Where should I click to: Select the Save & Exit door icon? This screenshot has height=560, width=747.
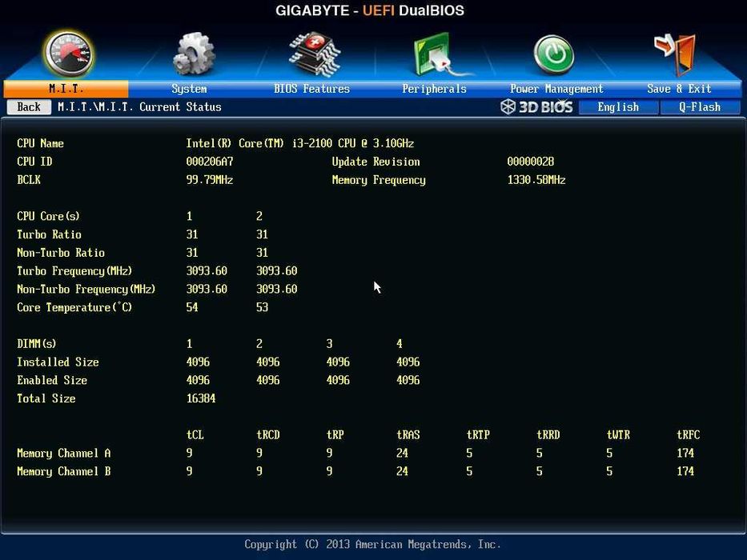pos(675,54)
